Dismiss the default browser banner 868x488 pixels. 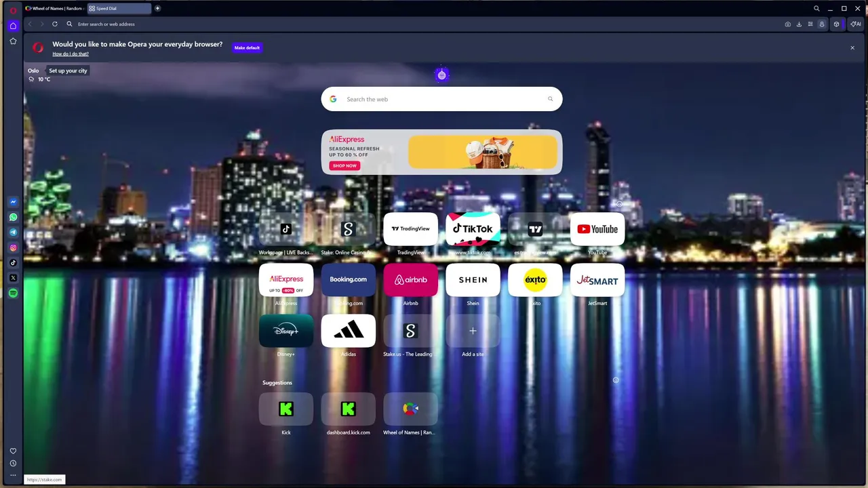pyautogui.click(x=852, y=47)
